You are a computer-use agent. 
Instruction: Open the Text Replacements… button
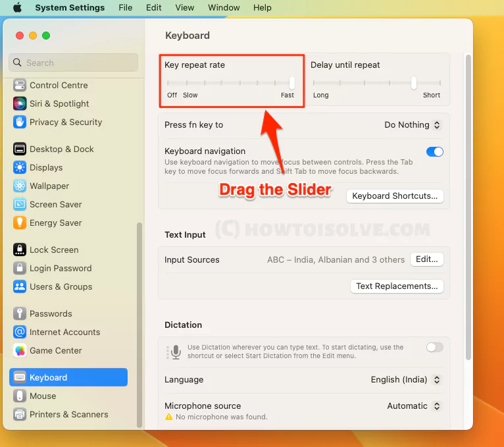[397, 286]
